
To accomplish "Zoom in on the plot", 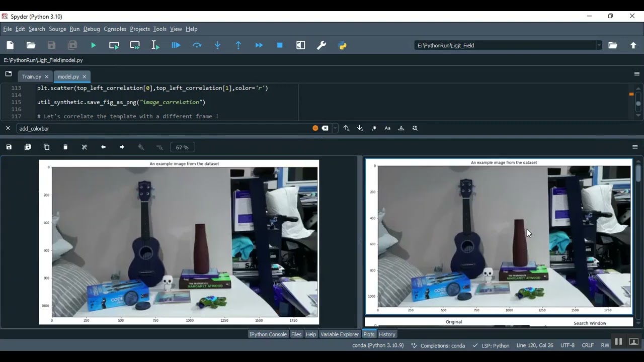I will [x=141, y=147].
